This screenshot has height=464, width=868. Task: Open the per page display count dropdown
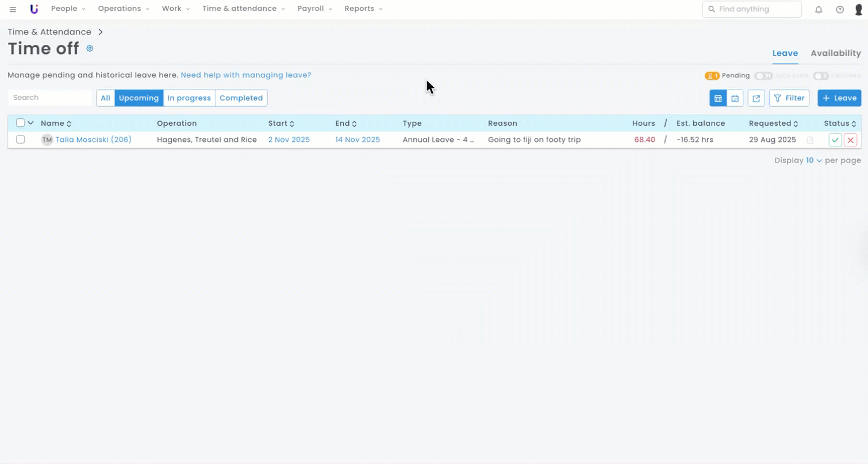point(813,160)
